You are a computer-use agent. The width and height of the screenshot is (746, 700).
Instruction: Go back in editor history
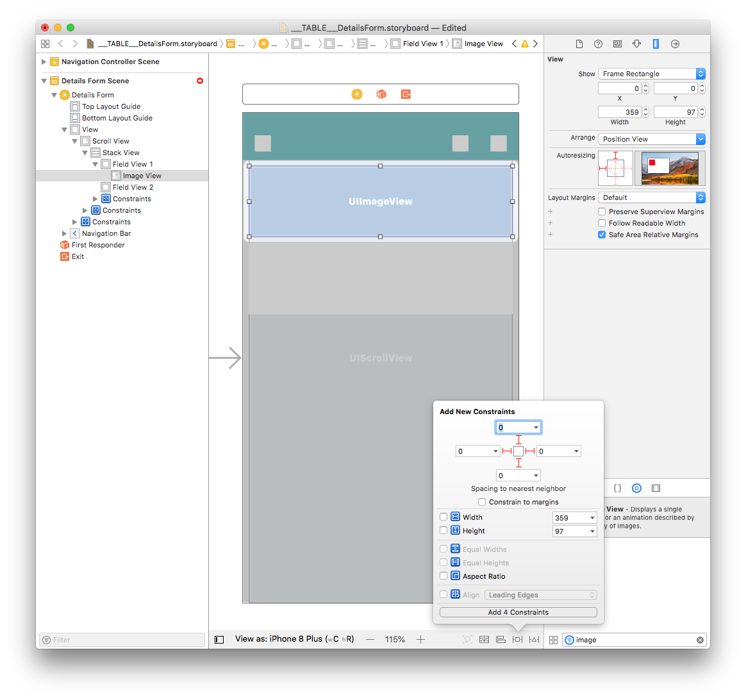[60, 44]
